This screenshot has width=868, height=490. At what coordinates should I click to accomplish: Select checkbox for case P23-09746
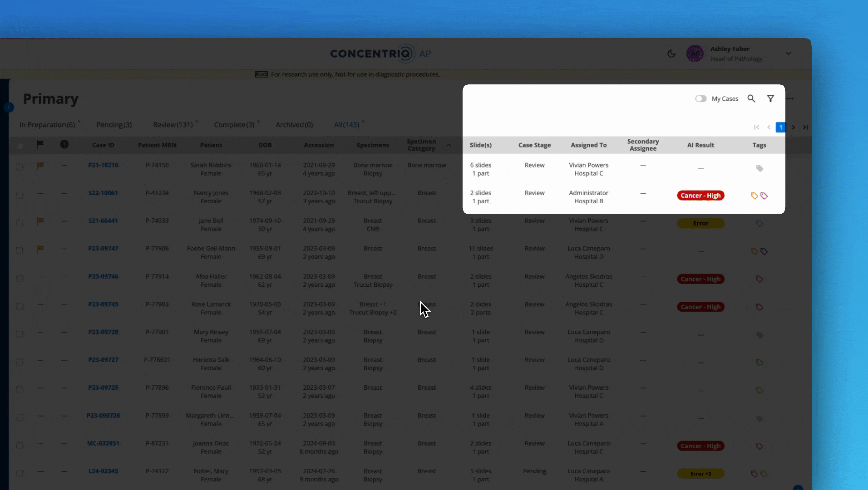20,279
